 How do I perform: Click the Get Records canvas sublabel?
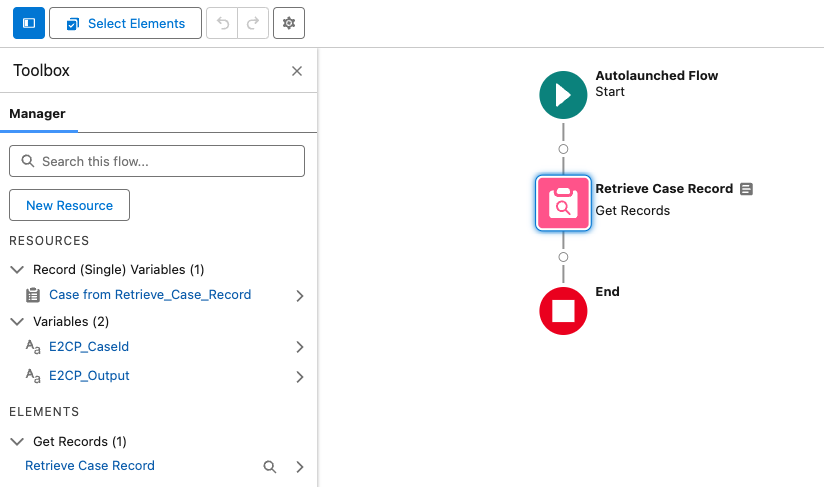[x=633, y=211]
